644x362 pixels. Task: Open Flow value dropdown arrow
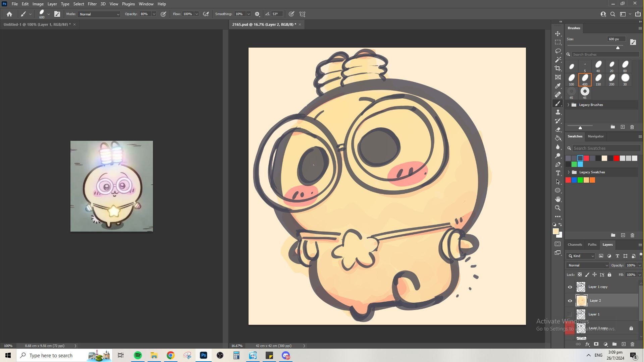tap(197, 14)
